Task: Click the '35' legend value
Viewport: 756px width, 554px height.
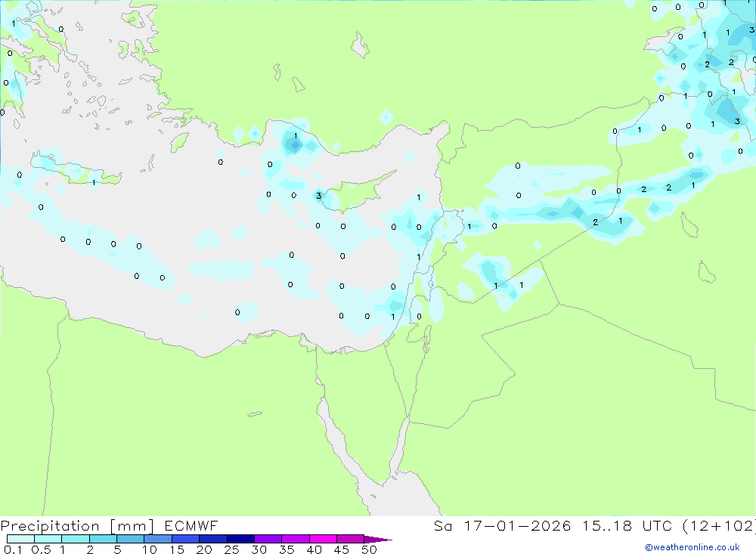Action: pos(287,549)
